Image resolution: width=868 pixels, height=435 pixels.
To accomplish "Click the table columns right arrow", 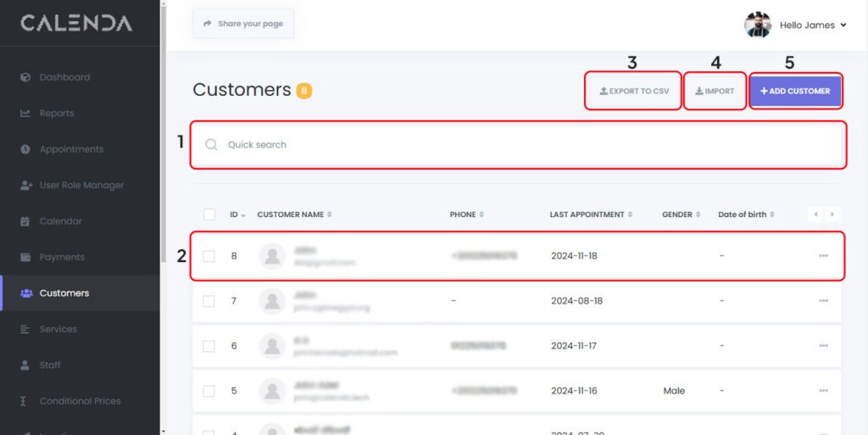I will pyautogui.click(x=832, y=215).
